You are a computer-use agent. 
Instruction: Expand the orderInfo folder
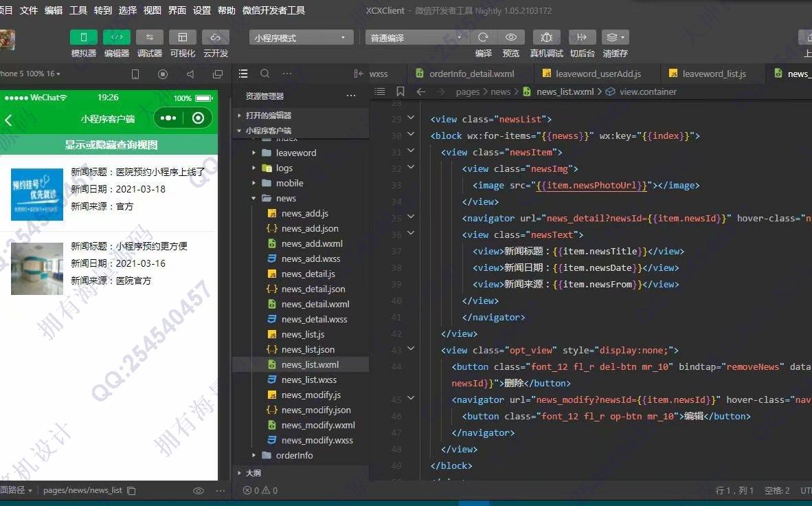pyautogui.click(x=294, y=455)
